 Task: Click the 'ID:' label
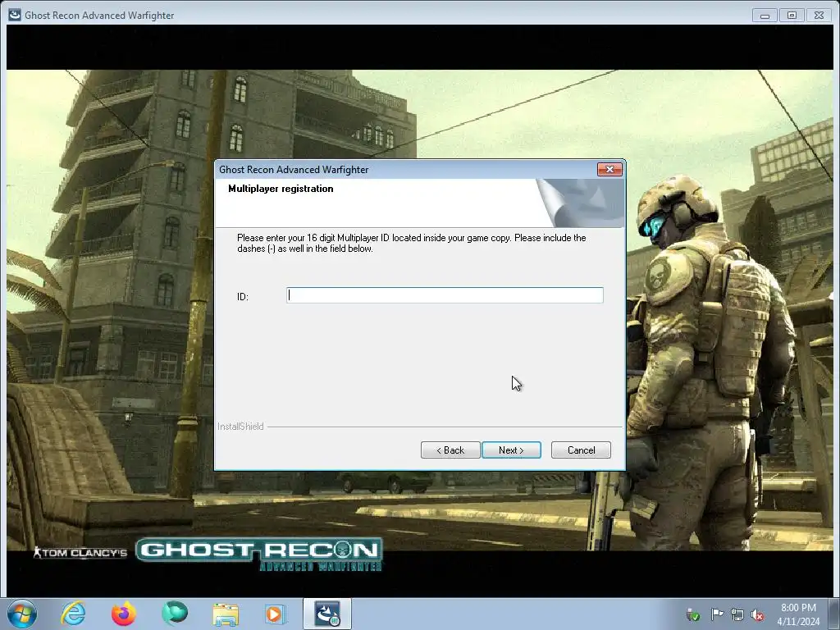[x=243, y=297]
